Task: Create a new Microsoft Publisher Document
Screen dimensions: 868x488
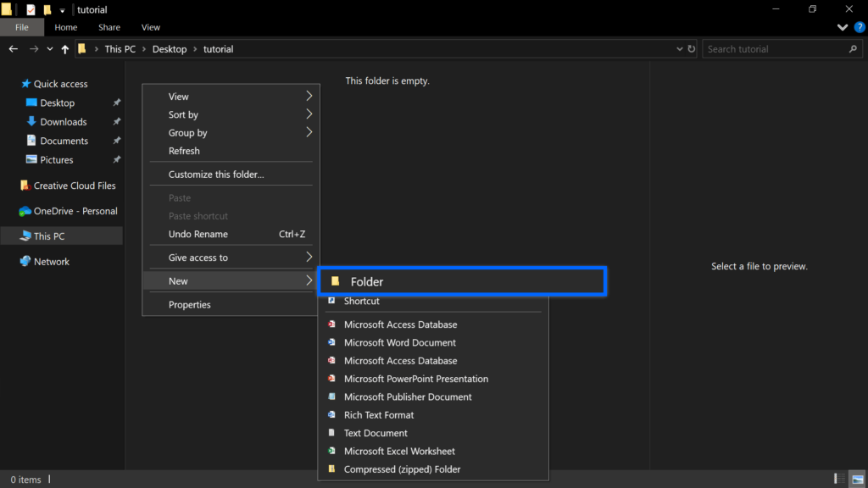Action: click(x=433, y=396)
